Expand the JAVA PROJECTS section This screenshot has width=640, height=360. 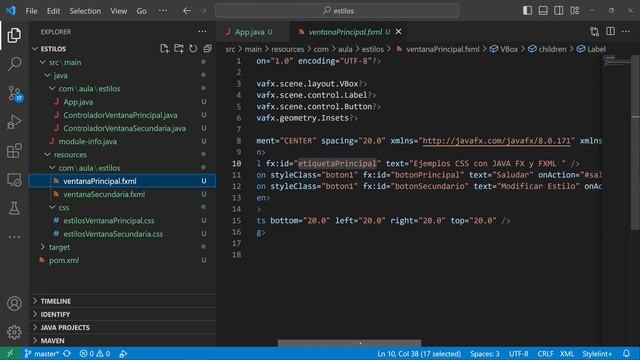(x=122, y=327)
